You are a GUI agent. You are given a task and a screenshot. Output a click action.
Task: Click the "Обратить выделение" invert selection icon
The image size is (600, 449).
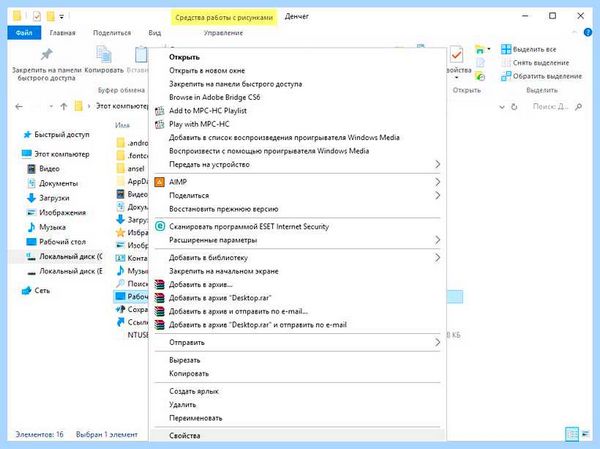tap(506, 76)
